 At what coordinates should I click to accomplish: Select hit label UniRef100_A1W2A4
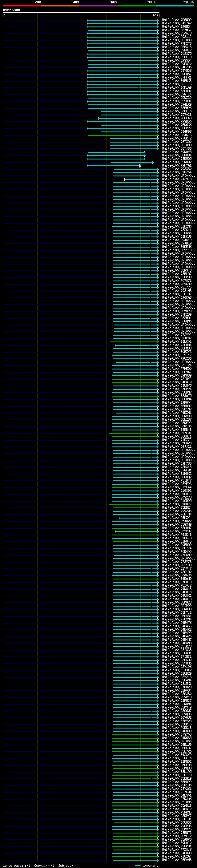pos(177,856)
